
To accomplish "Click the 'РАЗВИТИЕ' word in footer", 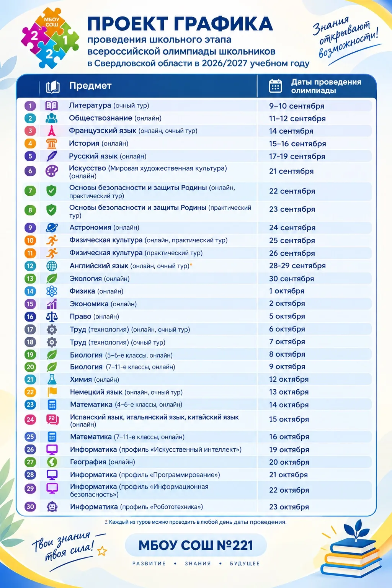I will pyautogui.click(x=149, y=563).
